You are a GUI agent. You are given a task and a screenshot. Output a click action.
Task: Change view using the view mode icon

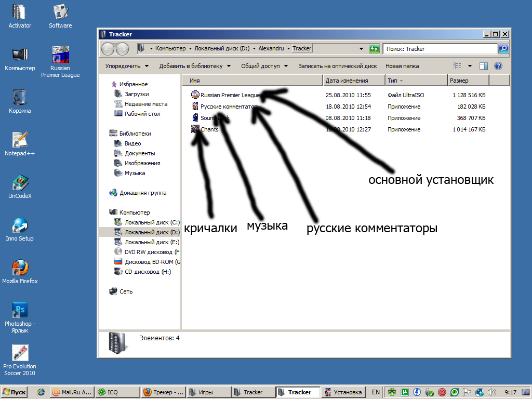pos(457,66)
